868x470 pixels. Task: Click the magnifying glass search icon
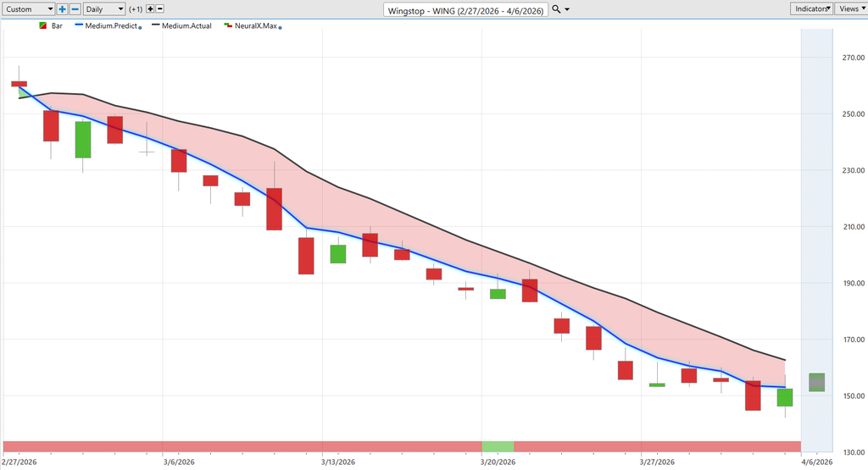[556, 9]
